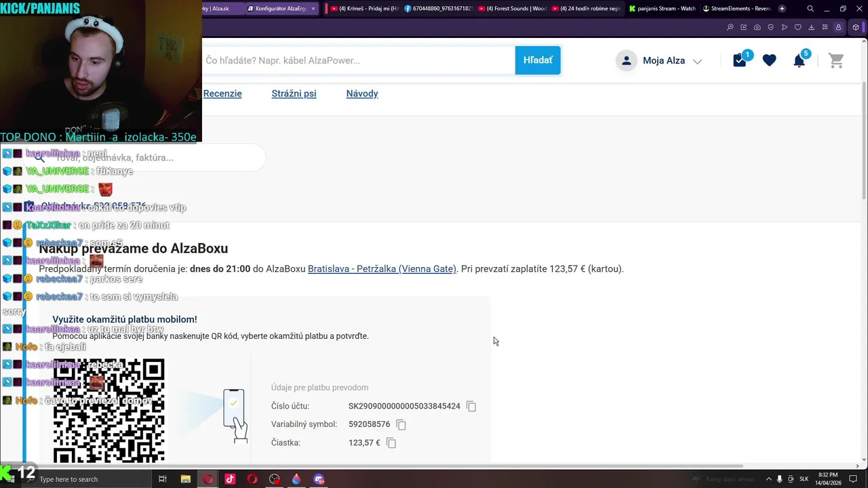The width and height of the screenshot is (868, 488).
Task: Click the microphone tray icon
Action: (780, 479)
